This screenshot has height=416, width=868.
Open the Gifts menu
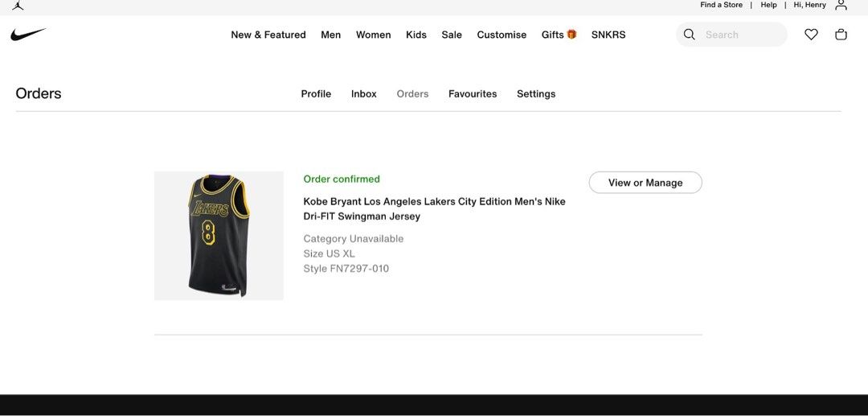[559, 35]
